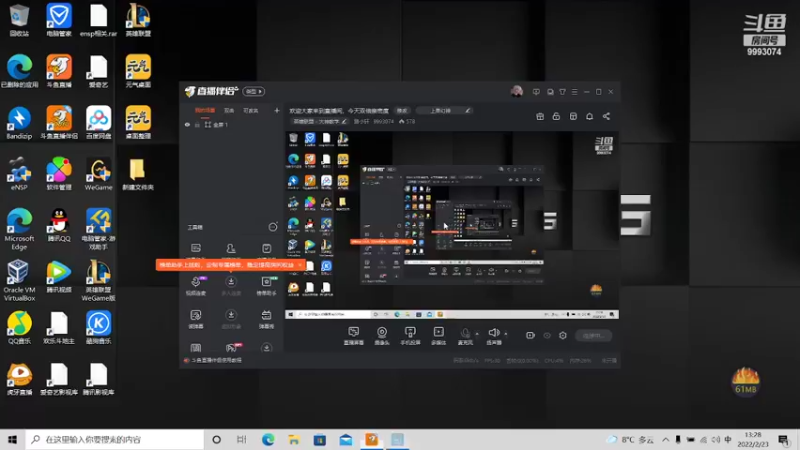Click the 修改 button next to stream title
800x450 pixels.
pos(402,110)
